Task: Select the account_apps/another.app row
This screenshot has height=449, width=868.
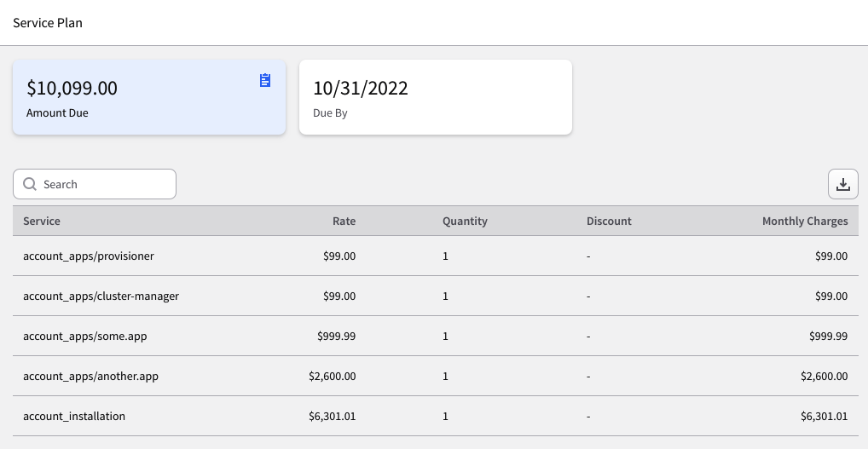Action: tap(436, 376)
